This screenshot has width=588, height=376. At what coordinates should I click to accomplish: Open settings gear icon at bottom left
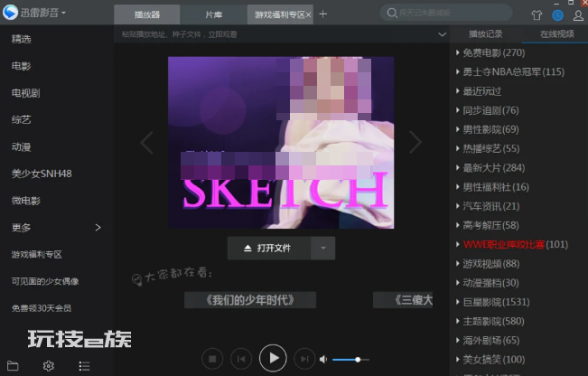pos(49,366)
